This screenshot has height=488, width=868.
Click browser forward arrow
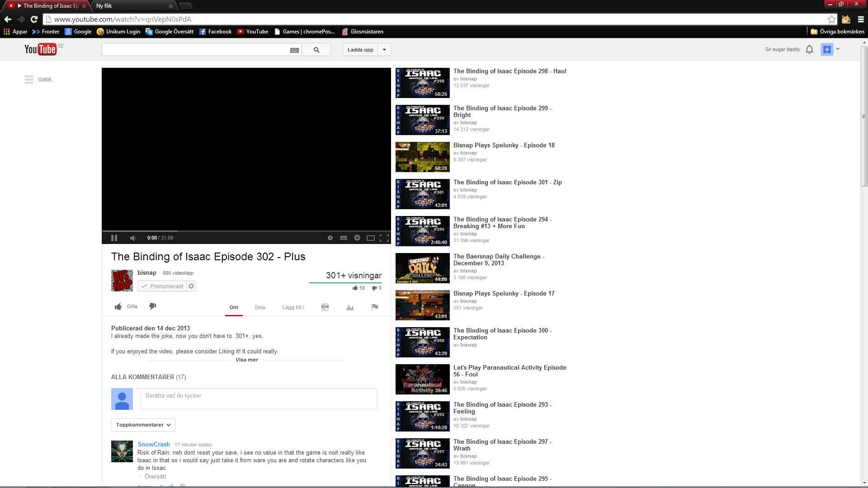(x=21, y=19)
